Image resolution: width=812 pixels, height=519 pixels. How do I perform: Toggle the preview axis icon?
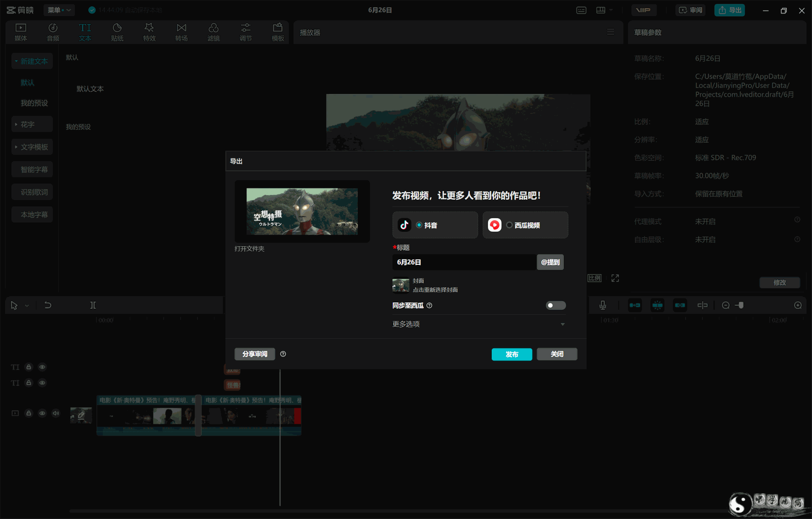pyautogui.click(x=702, y=305)
